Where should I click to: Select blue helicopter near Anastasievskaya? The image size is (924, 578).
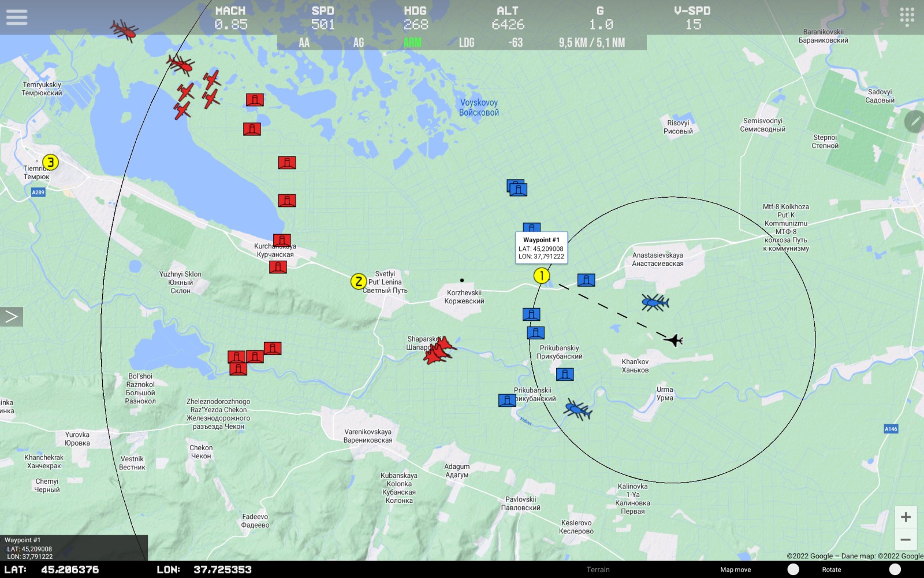point(655,302)
